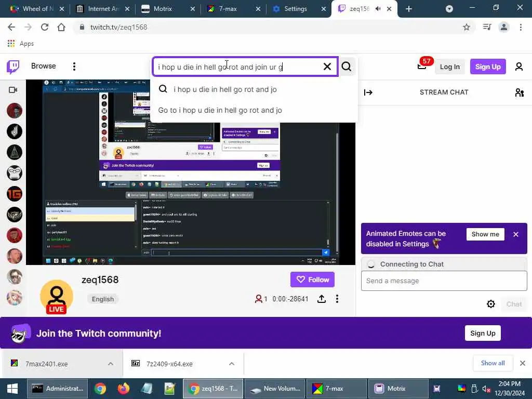The height and width of the screenshot is (399, 532).
Task: Expand 7z2409-x64.exe download options chevron
Action: [x=232, y=364]
